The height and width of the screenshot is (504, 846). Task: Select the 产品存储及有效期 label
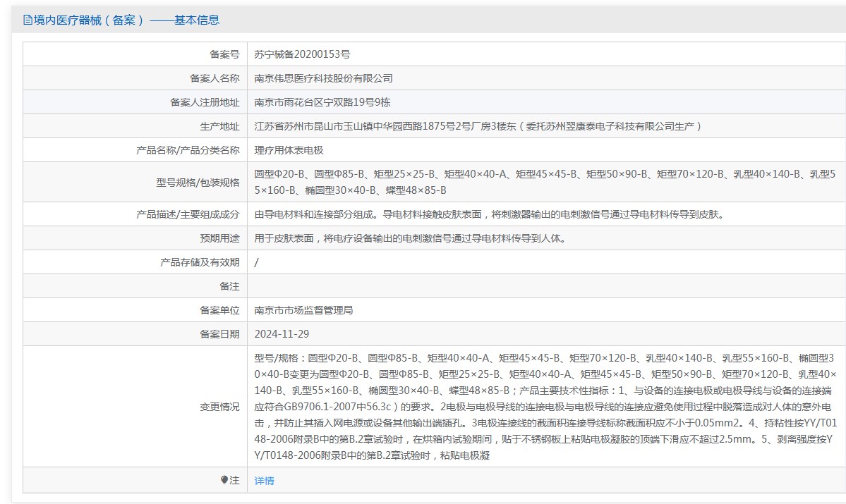pyautogui.click(x=200, y=262)
